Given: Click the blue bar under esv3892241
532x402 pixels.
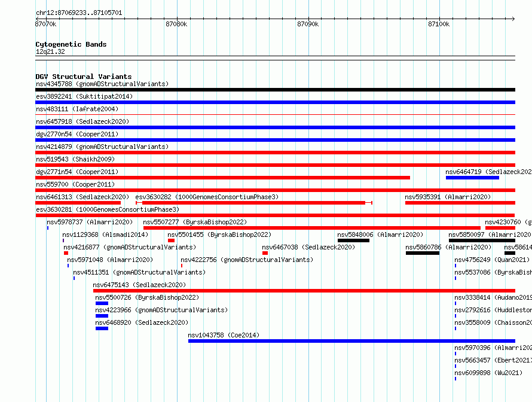Looking at the screenshot, I should pos(275,102).
